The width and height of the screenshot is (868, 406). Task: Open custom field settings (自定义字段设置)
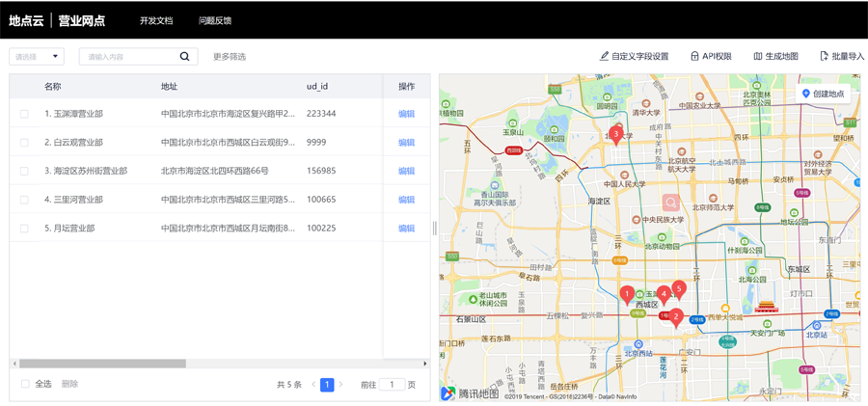pos(634,57)
